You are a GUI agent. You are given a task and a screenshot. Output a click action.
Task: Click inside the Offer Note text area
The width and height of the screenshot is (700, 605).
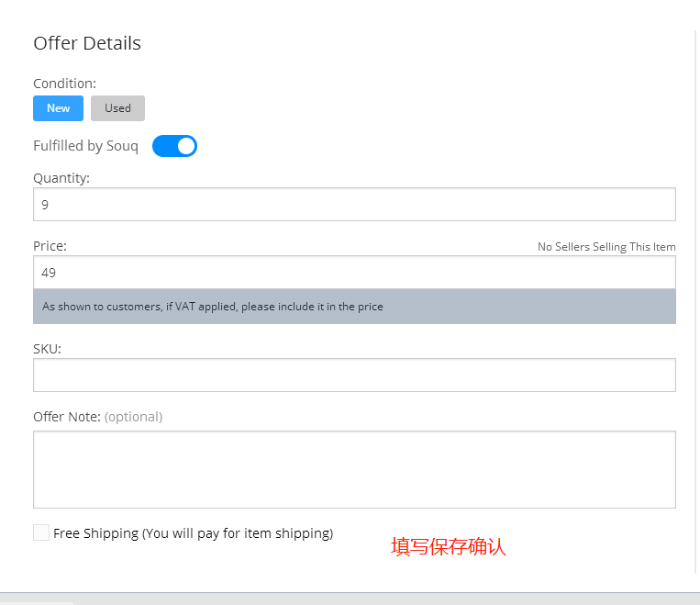pyautogui.click(x=354, y=469)
